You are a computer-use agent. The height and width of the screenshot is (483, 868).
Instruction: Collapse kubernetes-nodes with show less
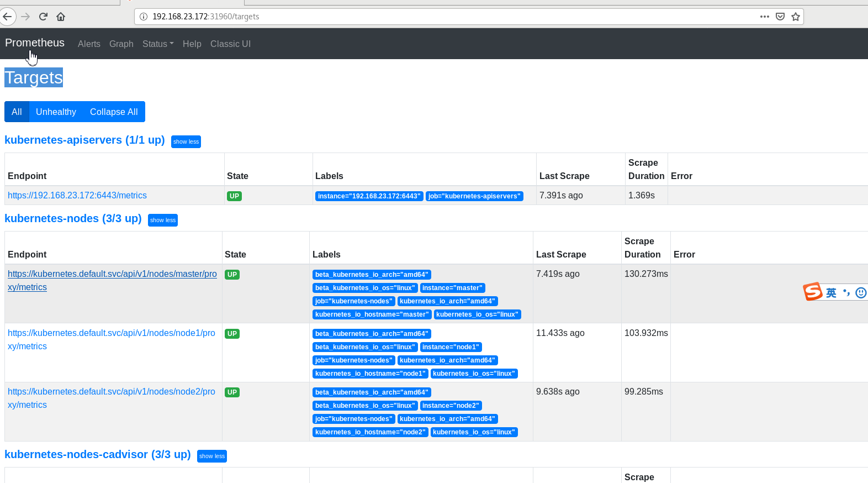pyautogui.click(x=163, y=220)
